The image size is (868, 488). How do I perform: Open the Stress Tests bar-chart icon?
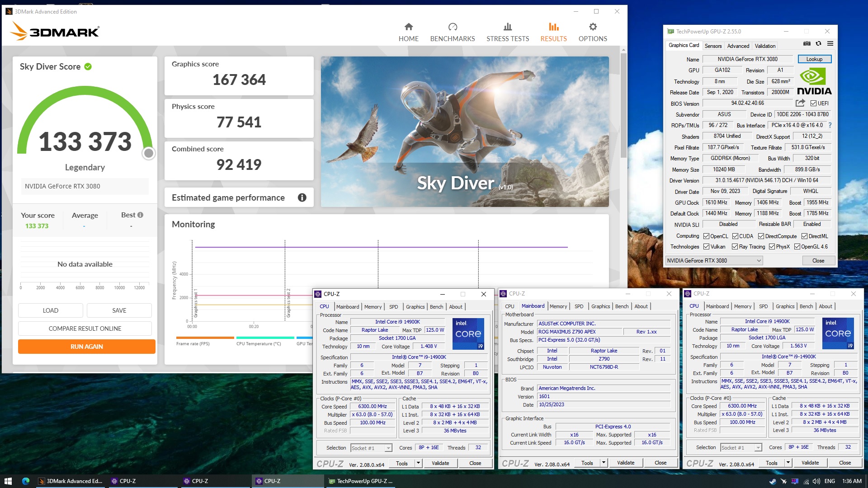coord(508,27)
